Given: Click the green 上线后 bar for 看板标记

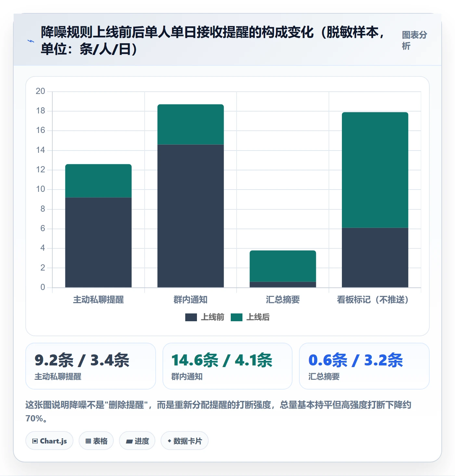Looking at the screenshot, I should 375,170.
